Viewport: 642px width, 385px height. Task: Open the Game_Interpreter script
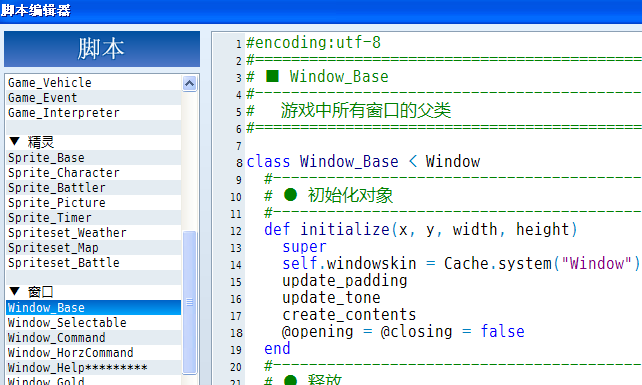click(x=94, y=113)
